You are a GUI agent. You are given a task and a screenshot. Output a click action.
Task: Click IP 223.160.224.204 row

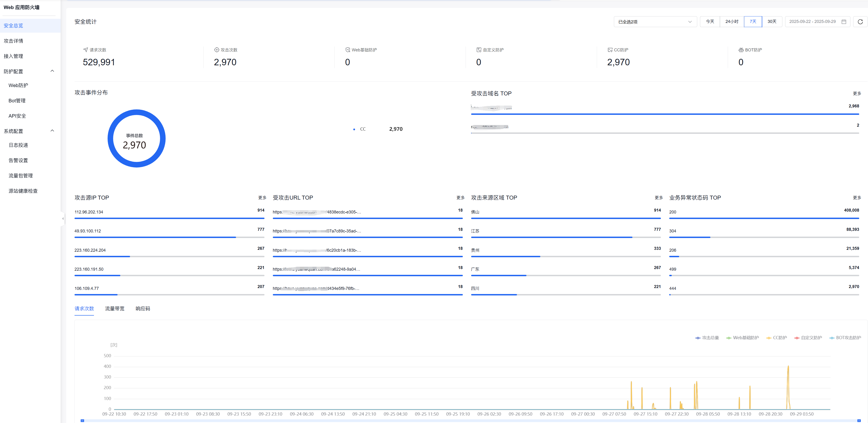[x=169, y=252]
